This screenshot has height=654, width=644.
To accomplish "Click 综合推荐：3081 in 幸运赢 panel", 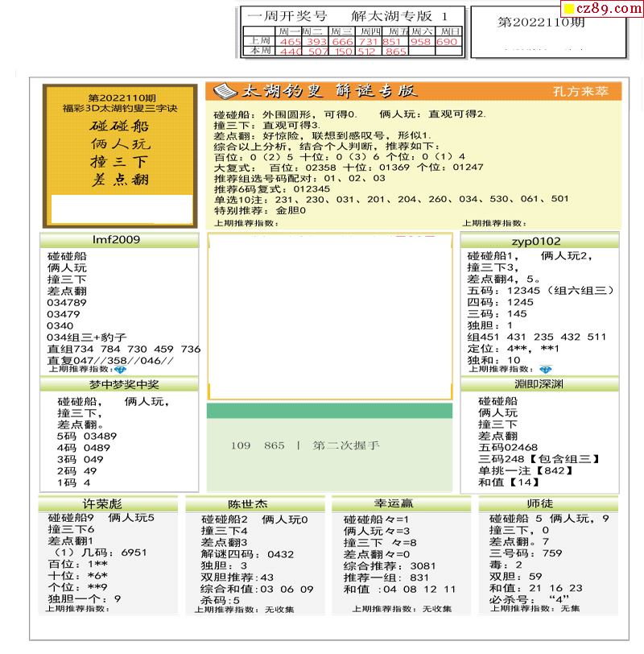I will tap(390, 566).
